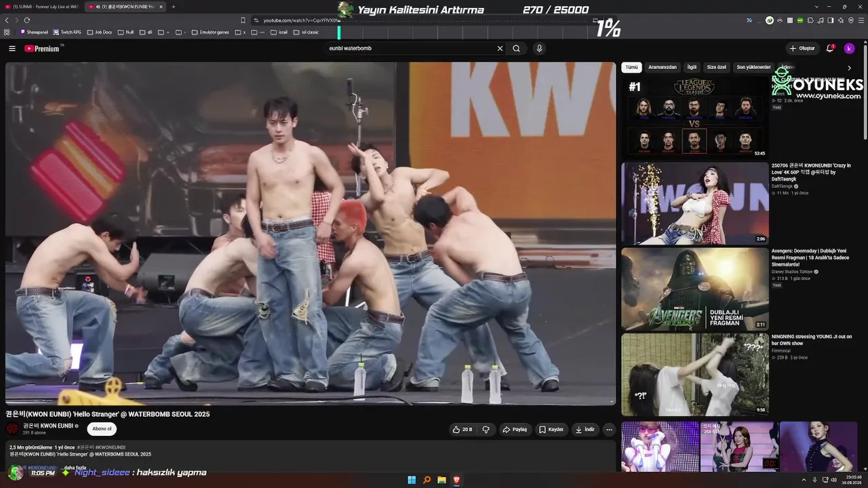This screenshot has height=488, width=868.
Task: Open Brave browser from the taskbar
Action: pyautogui.click(x=456, y=480)
